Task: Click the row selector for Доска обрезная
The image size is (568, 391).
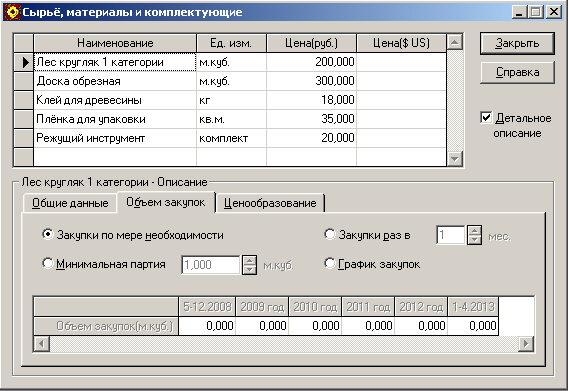Action: [x=24, y=81]
